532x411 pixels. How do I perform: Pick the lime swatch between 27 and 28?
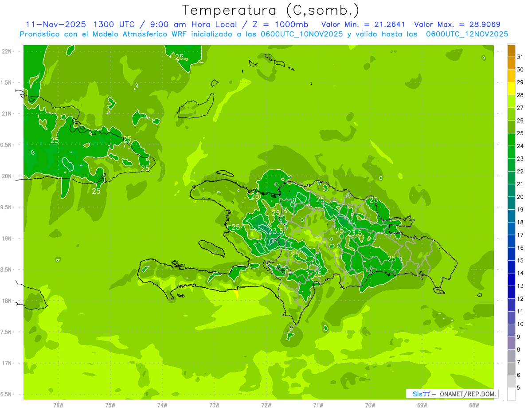pyautogui.click(x=511, y=102)
